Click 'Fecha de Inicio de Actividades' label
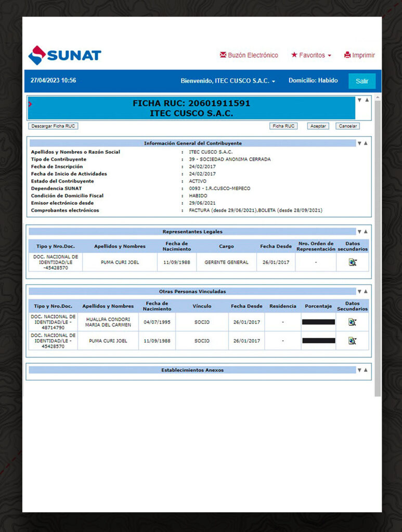Image resolution: width=402 pixels, height=532 pixels. (69, 174)
